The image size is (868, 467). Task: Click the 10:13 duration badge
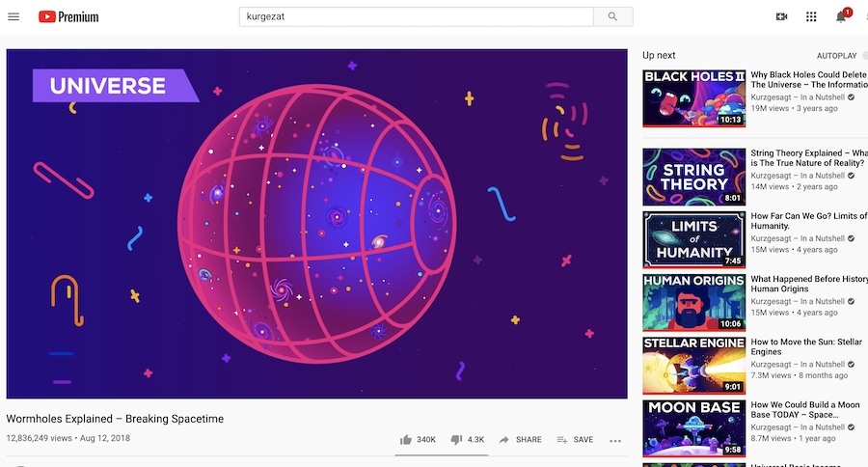(730, 120)
